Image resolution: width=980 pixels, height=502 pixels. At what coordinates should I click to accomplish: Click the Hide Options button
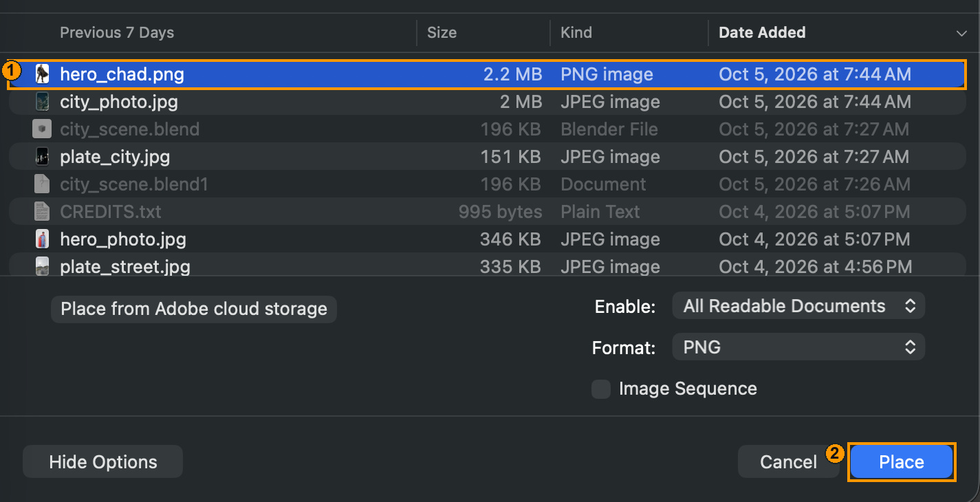103,462
